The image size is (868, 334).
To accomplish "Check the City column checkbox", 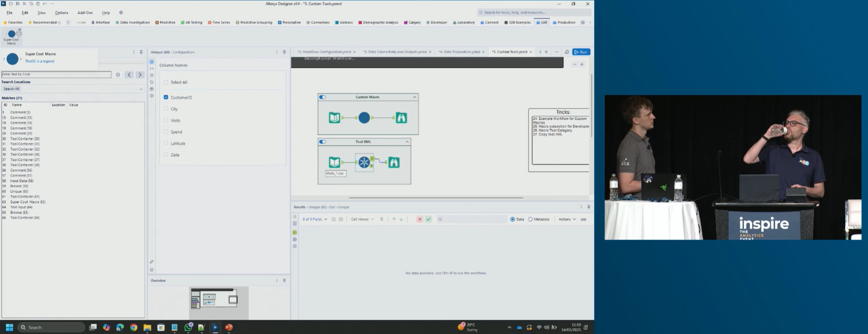I will 166,109.
